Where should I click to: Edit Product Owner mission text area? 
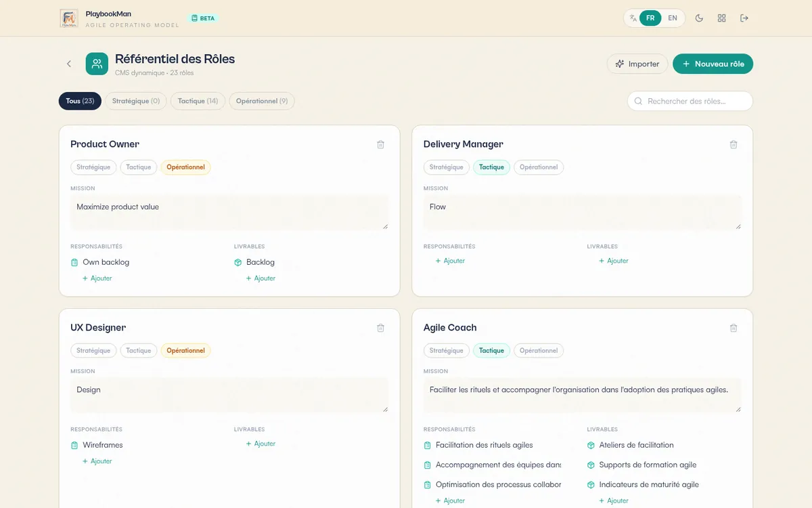(229, 213)
